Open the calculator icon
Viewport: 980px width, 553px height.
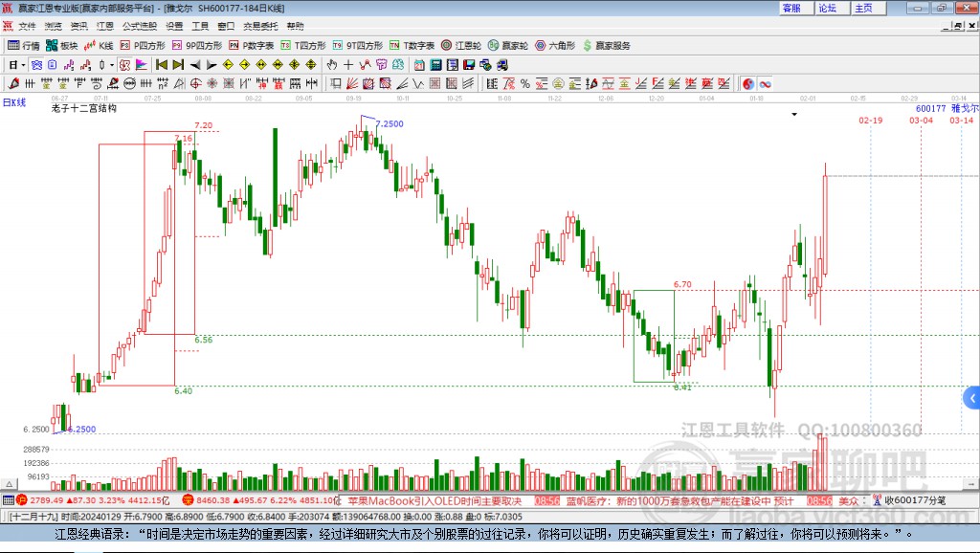pyautogui.click(x=435, y=65)
